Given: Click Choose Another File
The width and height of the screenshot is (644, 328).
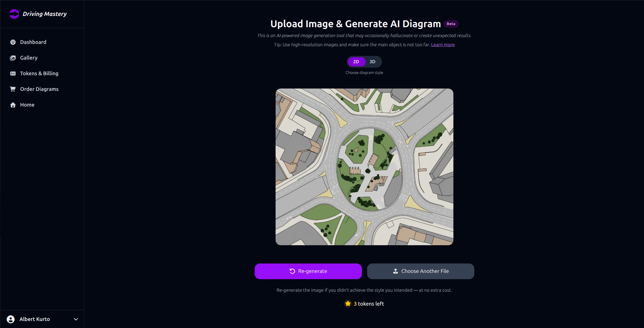Looking at the screenshot, I should (x=420, y=271).
